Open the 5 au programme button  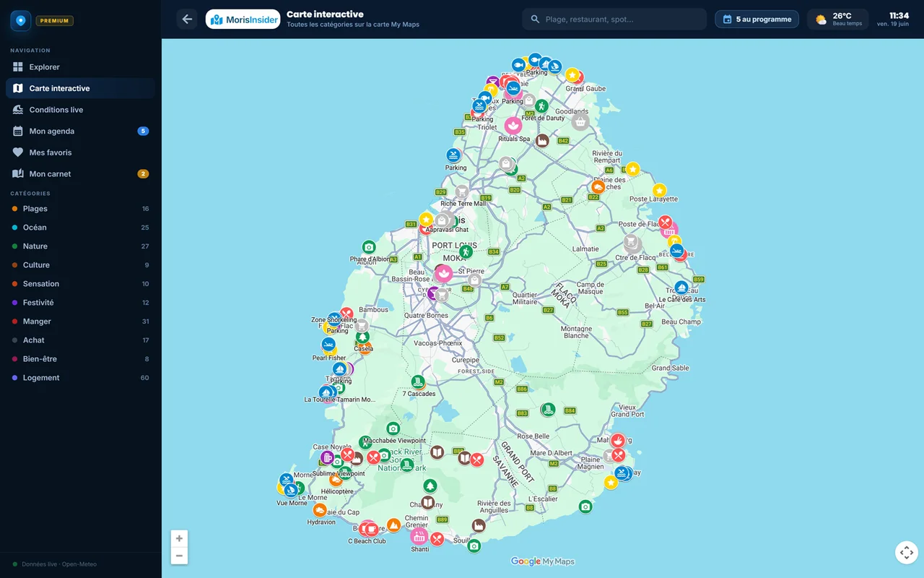[x=757, y=20]
